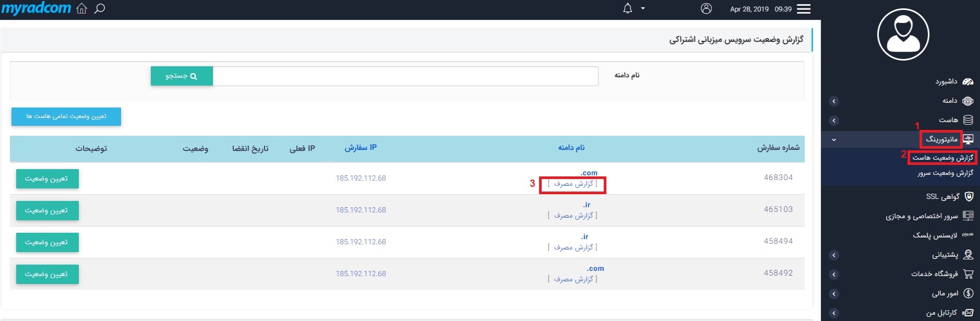
Task: Toggle the hamburger menu icon
Action: 804,9
